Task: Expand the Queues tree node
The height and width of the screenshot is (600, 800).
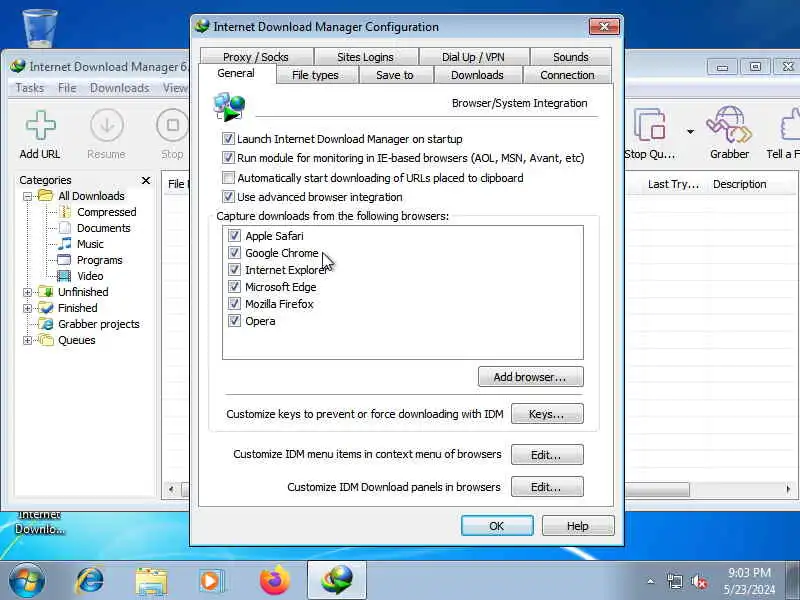Action: click(28, 340)
